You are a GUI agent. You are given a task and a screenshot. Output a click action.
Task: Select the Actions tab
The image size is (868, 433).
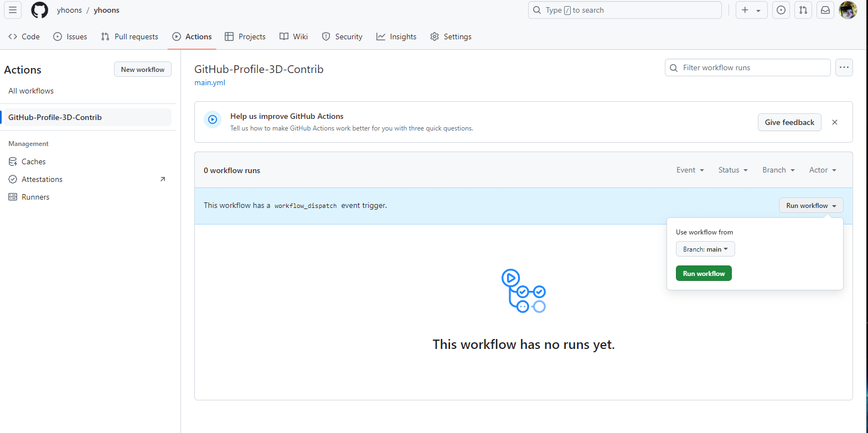(x=192, y=36)
